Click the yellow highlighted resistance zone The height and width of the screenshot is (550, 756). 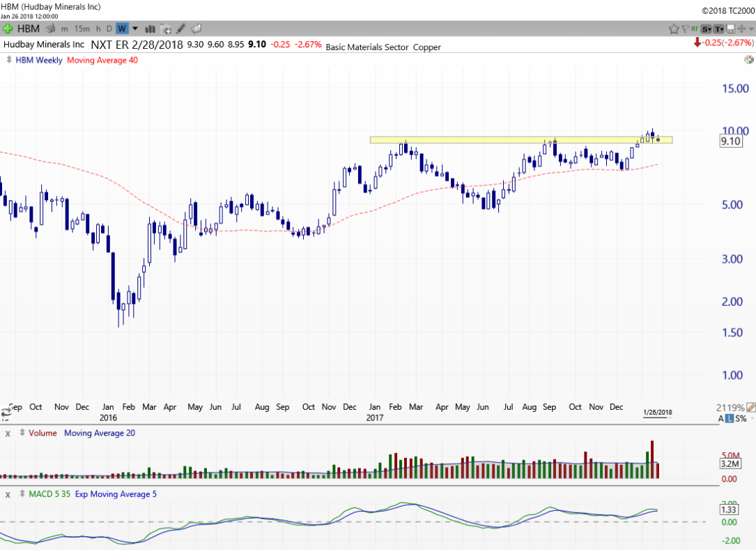click(x=488, y=139)
